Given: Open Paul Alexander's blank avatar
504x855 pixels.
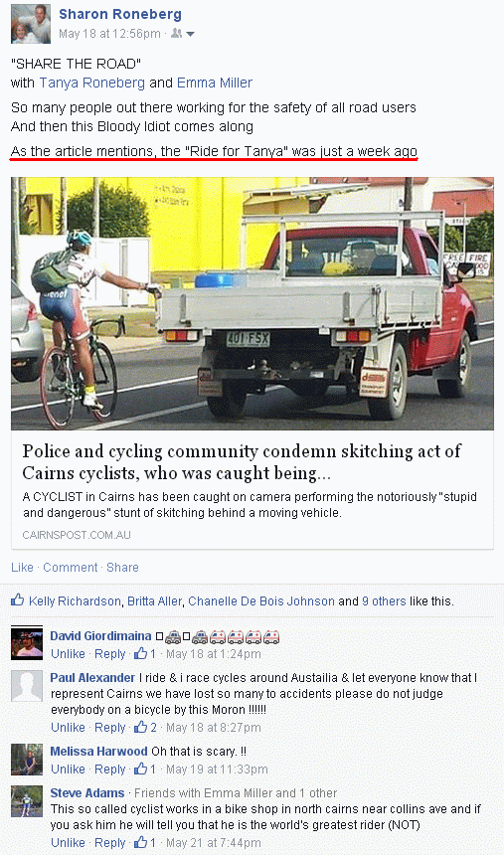Looking at the screenshot, I should [27, 685].
